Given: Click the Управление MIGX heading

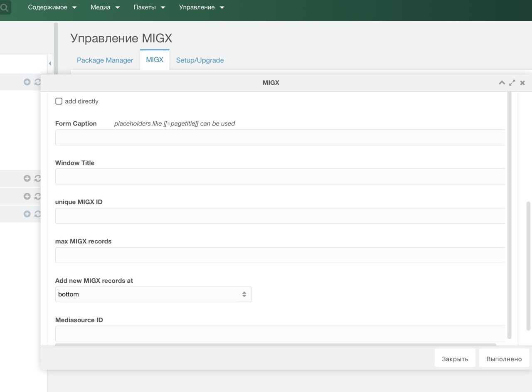Looking at the screenshot, I should click(x=121, y=38).
